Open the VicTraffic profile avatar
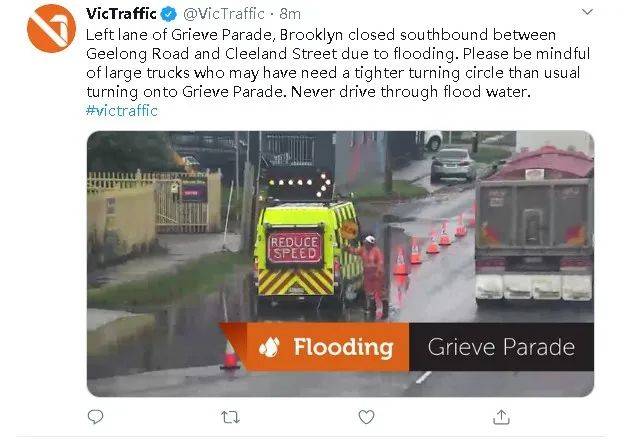This screenshot has width=624, height=443. click(x=51, y=28)
